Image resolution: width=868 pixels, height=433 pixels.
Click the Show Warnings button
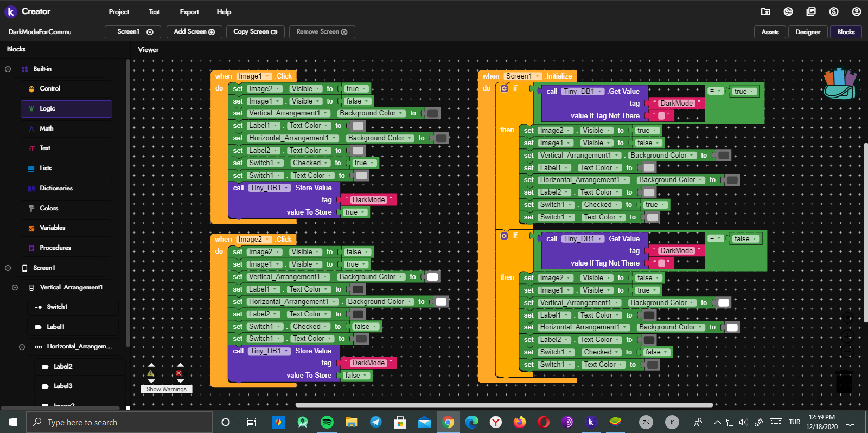click(x=166, y=389)
